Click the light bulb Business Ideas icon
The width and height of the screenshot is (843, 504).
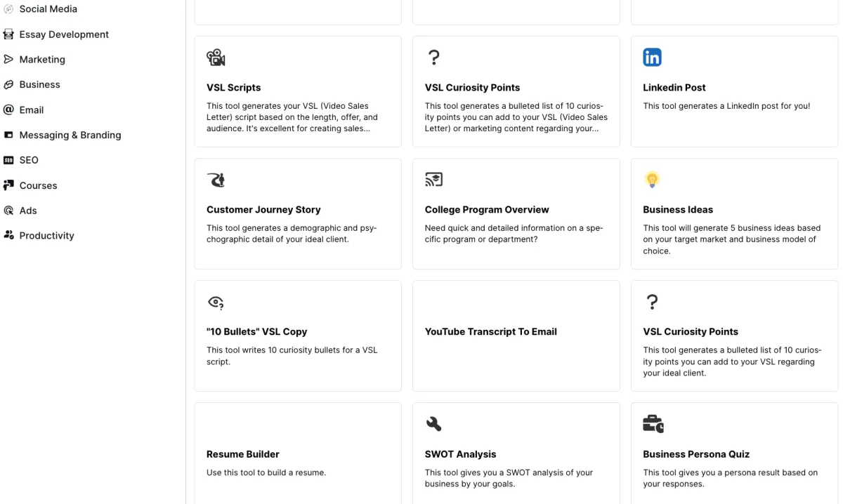pos(652,180)
